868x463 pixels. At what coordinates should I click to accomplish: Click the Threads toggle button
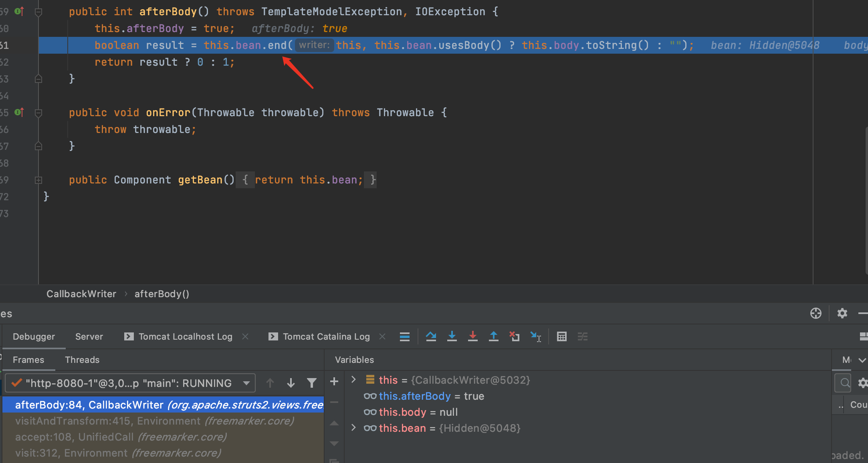click(x=81, y=360)
